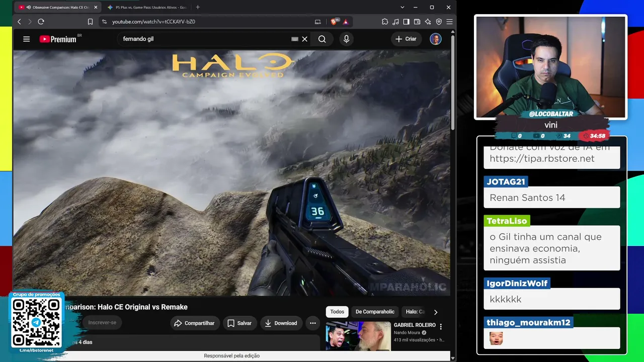Open the YouTube account avatar menu

tap(436, 39)
